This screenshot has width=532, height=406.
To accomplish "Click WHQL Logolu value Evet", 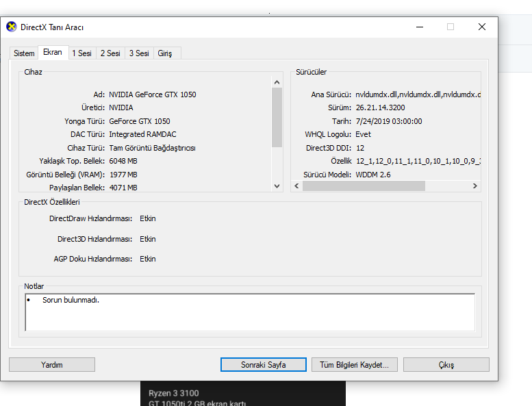I will click(x=363, y=134).
